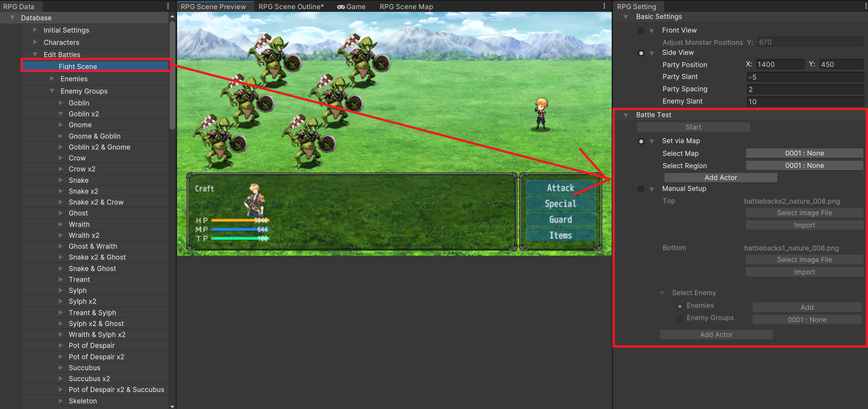Open Enemy Groups 0001 : None dropdown
Screen dimensions: 868x409
point(807,320)
